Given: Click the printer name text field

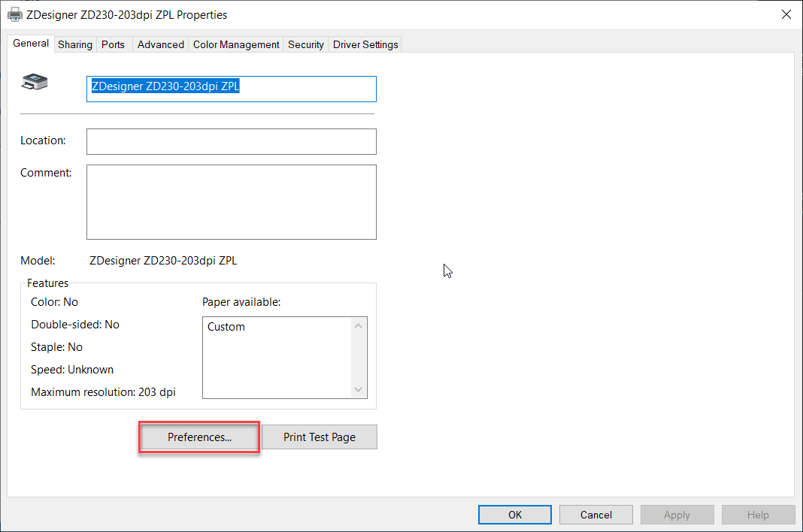Looking at the screenshot, I should click(x=232, y=89).
